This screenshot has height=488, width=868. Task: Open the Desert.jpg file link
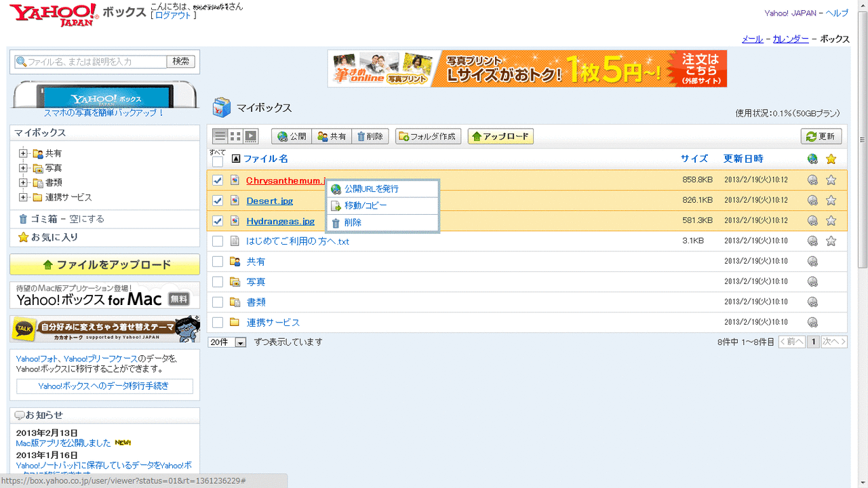tap(270, 201)
